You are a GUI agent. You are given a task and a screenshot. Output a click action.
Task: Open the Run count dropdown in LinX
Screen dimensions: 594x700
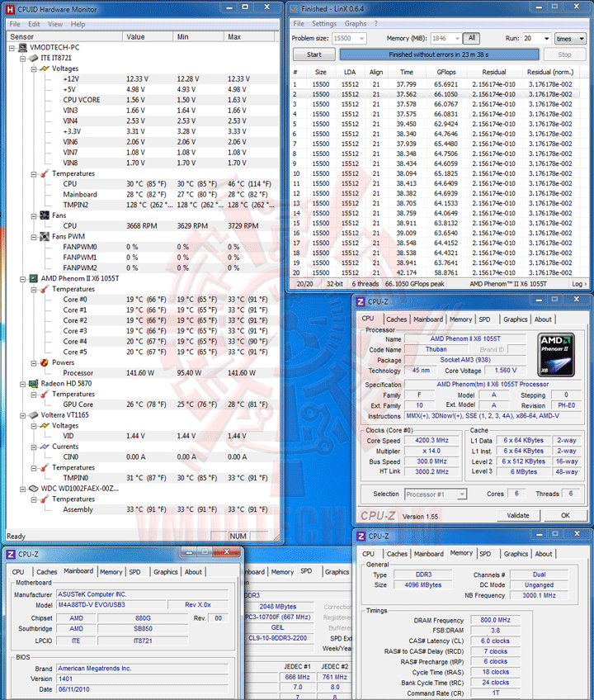[x=546, y=39]
